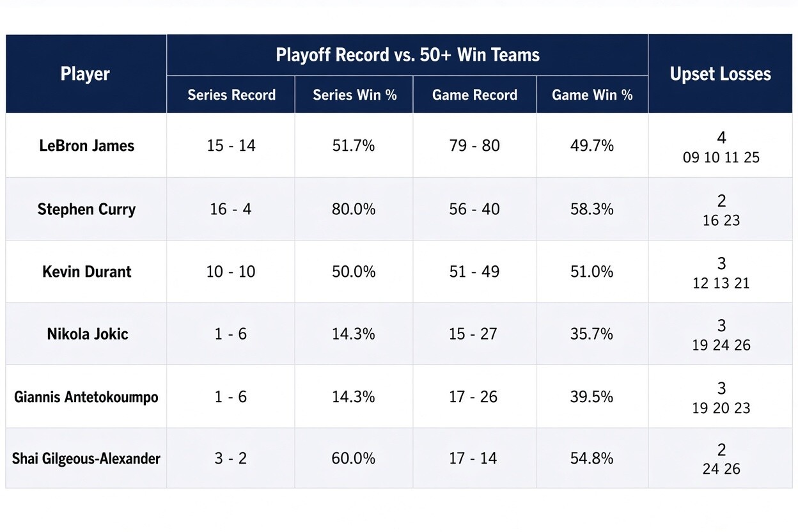The image size is (798, 532).
Task: Select the Series Record column header
Action: (231, 95)
